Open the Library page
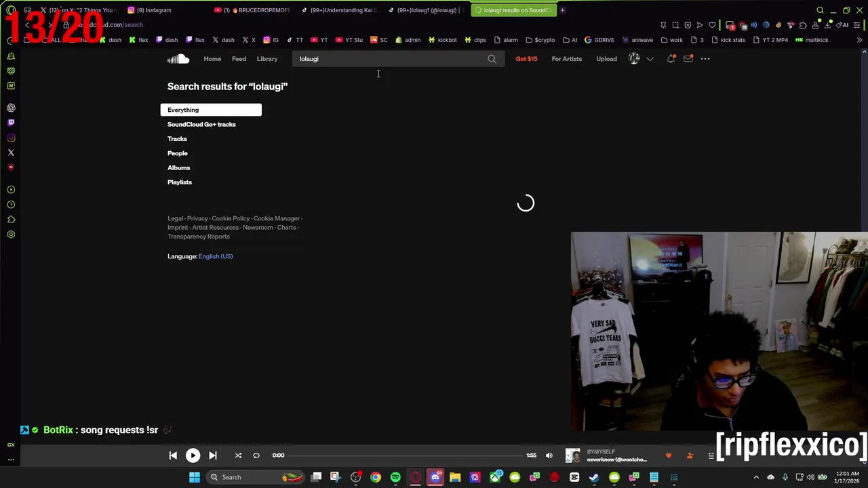Image resolution: width=868 pixels, height=488 pixels. [267, 59]
